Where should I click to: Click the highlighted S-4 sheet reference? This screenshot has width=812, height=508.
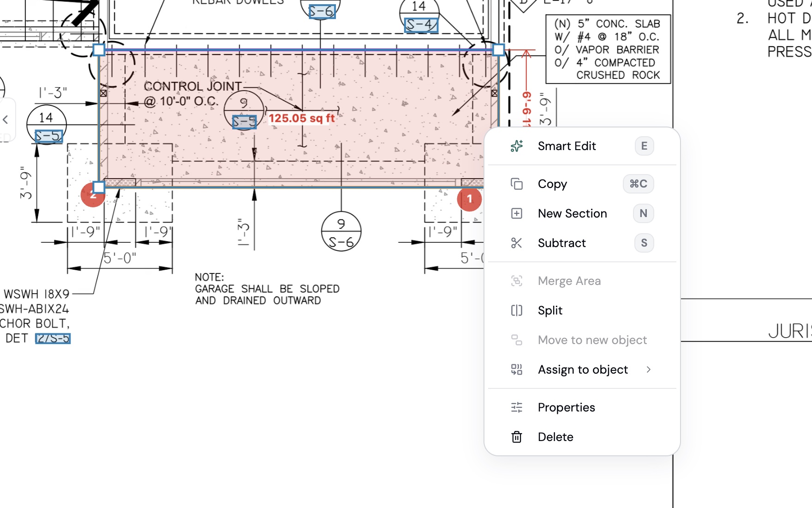[x=421, y=24]
